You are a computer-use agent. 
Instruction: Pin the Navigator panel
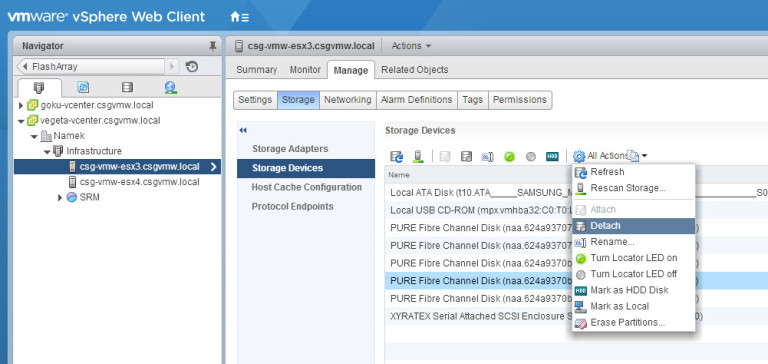pos(213,46)
